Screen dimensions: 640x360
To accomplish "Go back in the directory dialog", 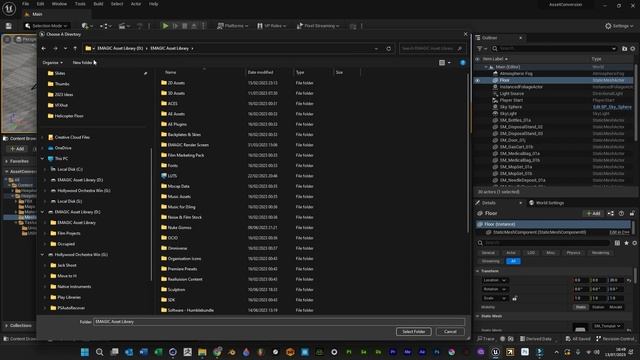I will coord(44,49).
